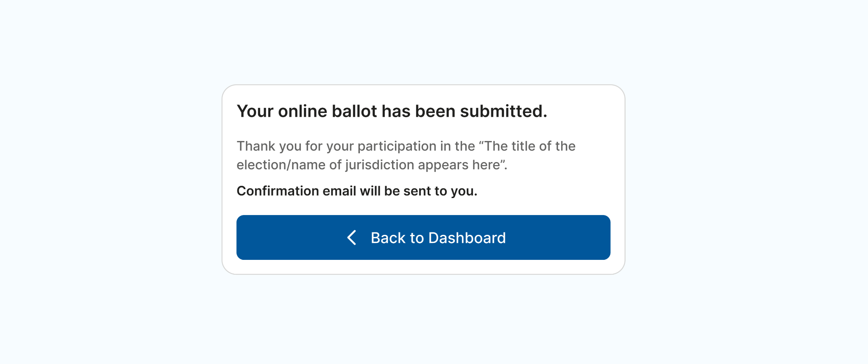Click the word "ballot" in the heading

click(354, 111)
